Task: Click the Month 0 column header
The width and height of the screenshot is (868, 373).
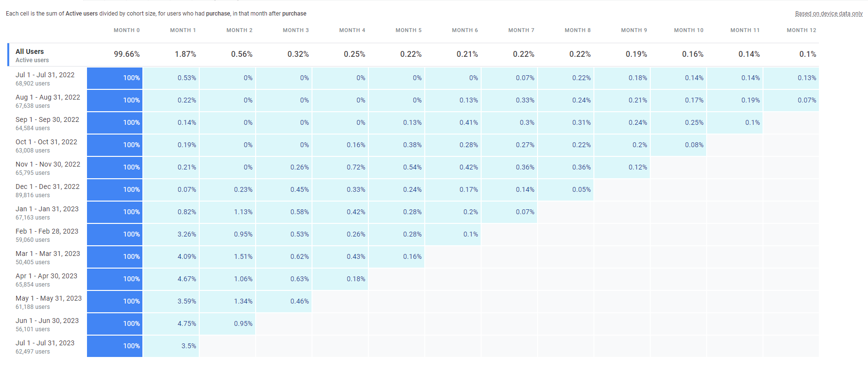Action: tap(127, 30)
